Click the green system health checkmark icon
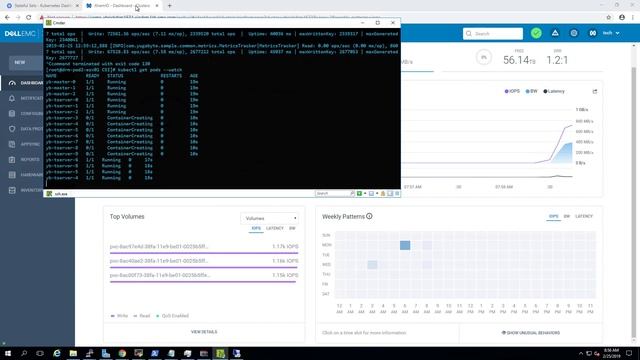640x360 pixels. [536, 33]
